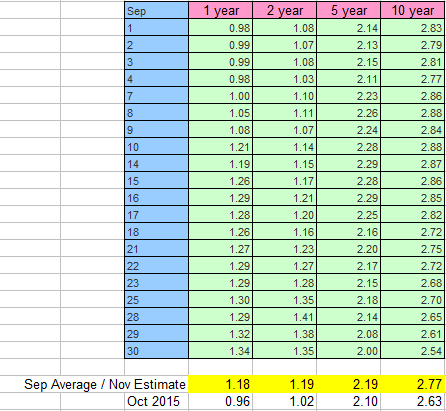Select 1 year value 0.98 for Sep 1
Image resolution: width=446 pixels, height=411 pixels.
(221, 27)
